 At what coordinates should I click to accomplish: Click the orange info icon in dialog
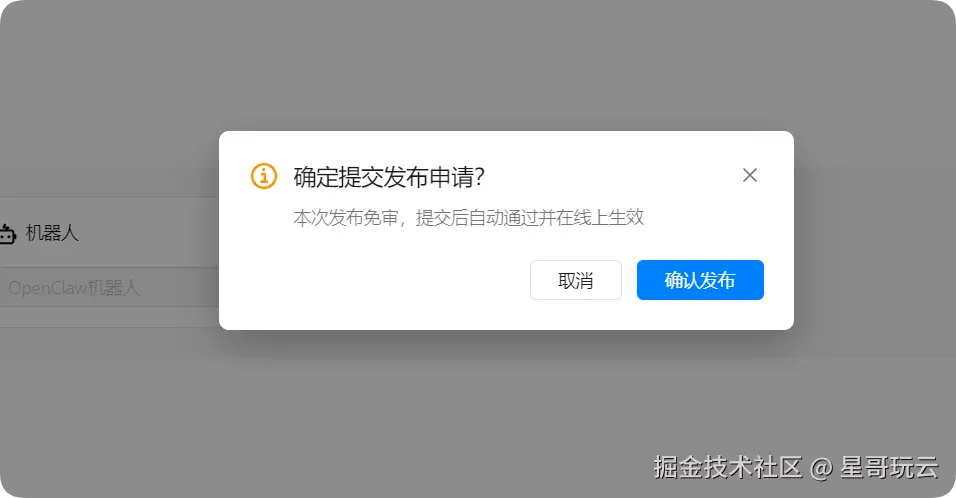(264, 176)
